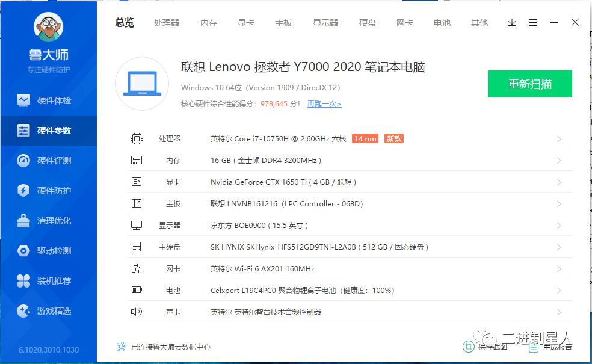The image size is (592, 364).
Task: Click the GeForce GTX 1650 Ti text
Action: coord(283,182)
